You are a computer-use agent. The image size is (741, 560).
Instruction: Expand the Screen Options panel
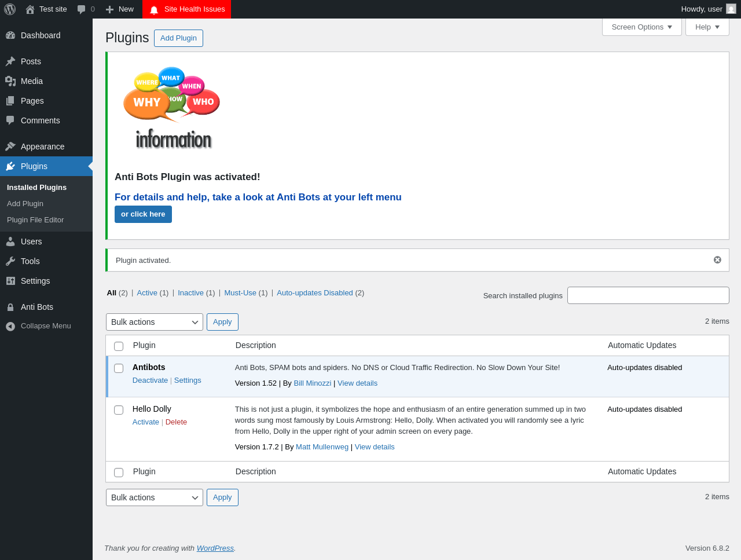(x=642, y=27)
